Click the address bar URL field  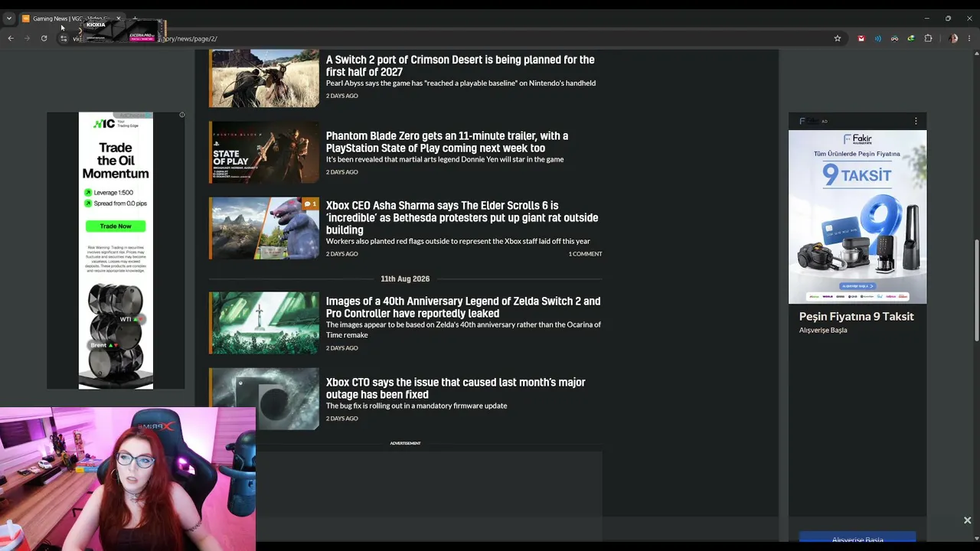(452, 38)
